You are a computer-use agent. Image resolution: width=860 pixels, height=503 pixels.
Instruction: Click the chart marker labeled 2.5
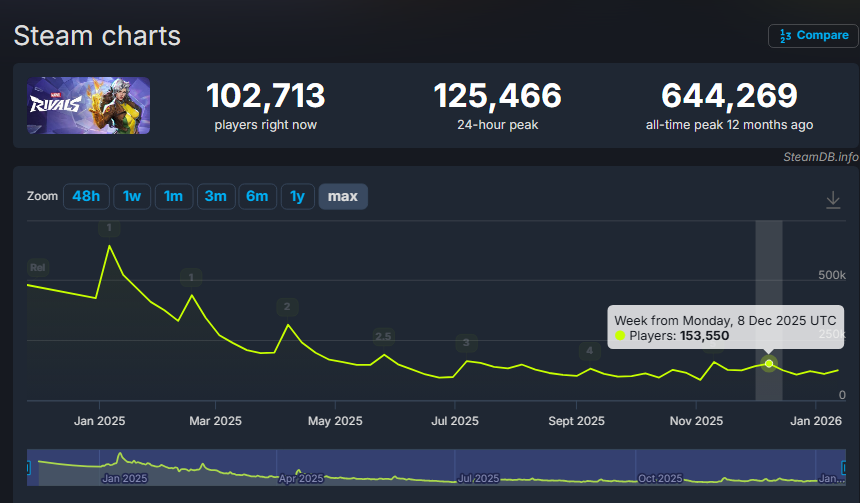pyautogui.click(x=383, y=336)
